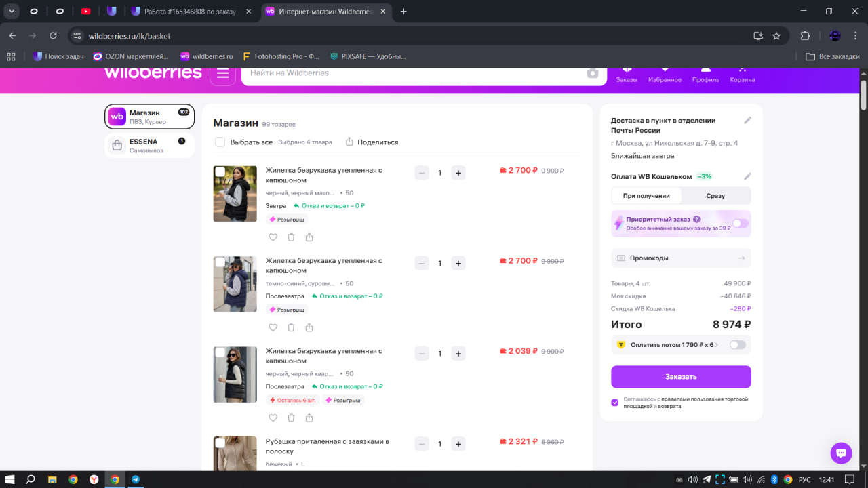The height and width of the screenshot is (488, 868).
Task: Delete the black matte vest from basket
Action: [291, 237]
